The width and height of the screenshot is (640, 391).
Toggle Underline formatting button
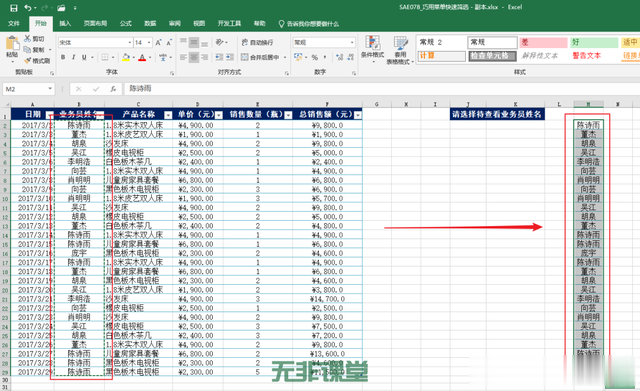[84, 57]
